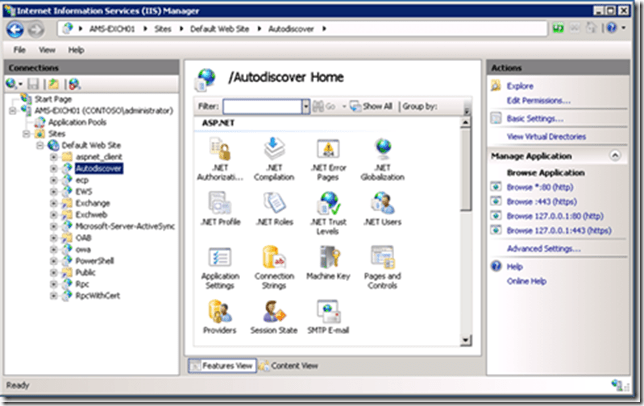
Task: Open the Filter dropdown arrow
Action: (x=305, y=105)
